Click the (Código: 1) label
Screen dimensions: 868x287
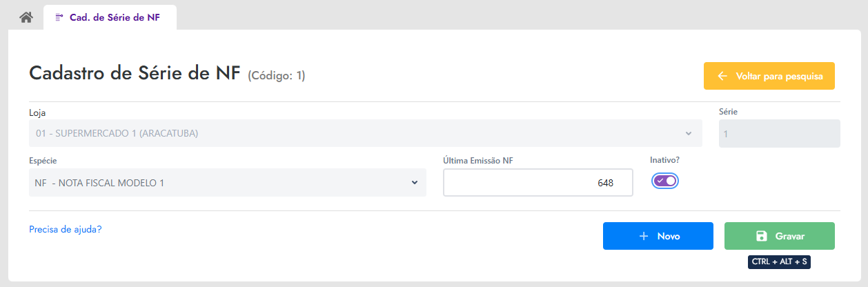point(277,75)
